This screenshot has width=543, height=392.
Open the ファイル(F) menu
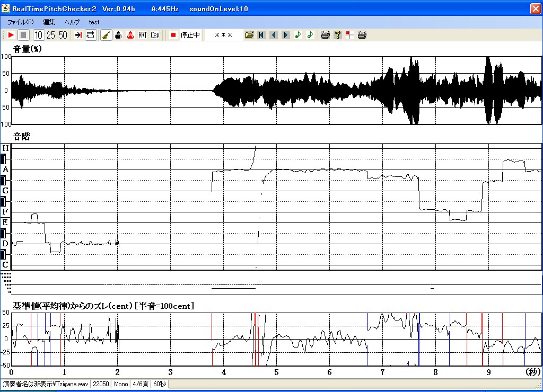coord(21,22)
